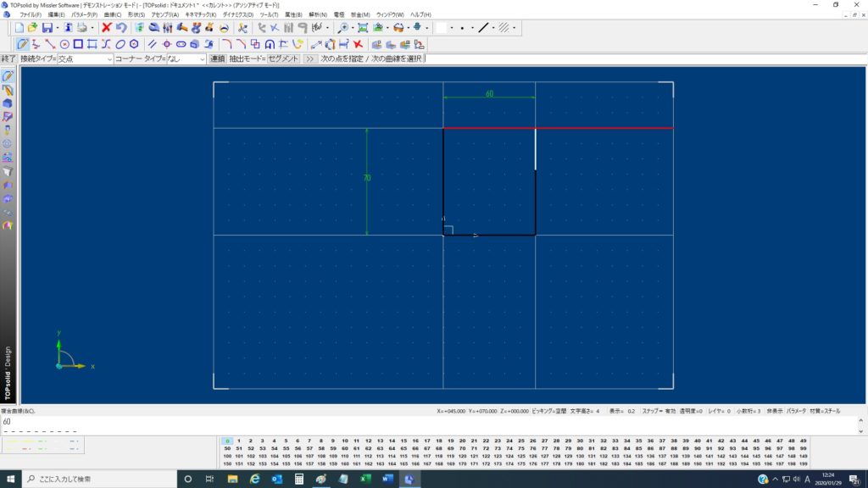
Task: Undo the last action
Action: (120, 28)
